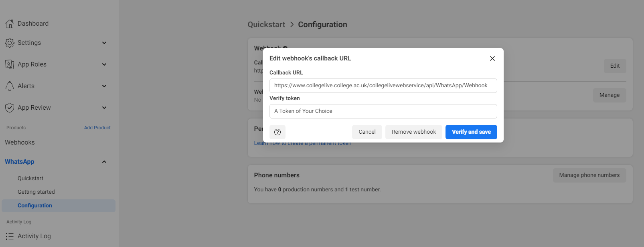Image resolution: width=644 pixels, height=247 pixels.
Task: Click the Add Product link
Action: (97, 128)
